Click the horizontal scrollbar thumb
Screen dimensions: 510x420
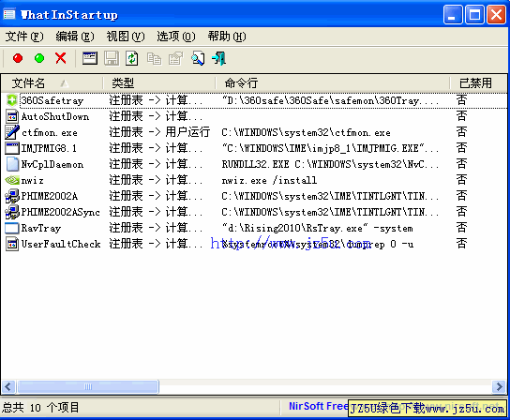click(x=88, y=387)
